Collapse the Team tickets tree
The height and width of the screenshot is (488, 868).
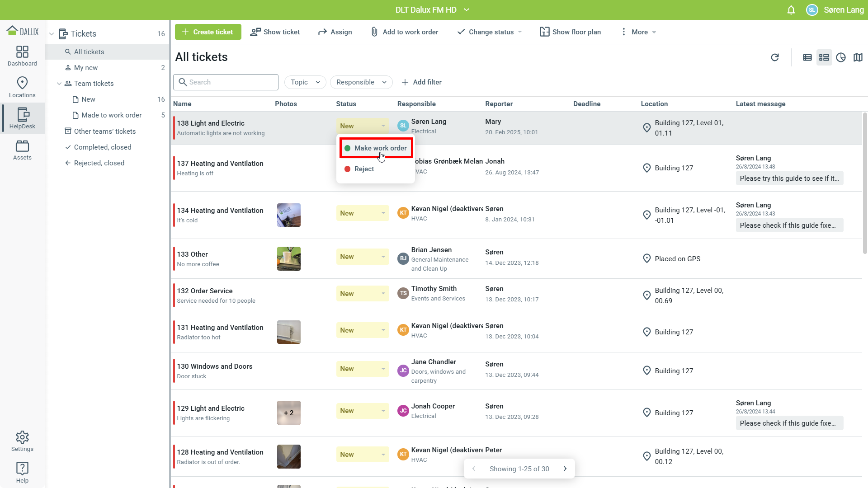point(59,84)
